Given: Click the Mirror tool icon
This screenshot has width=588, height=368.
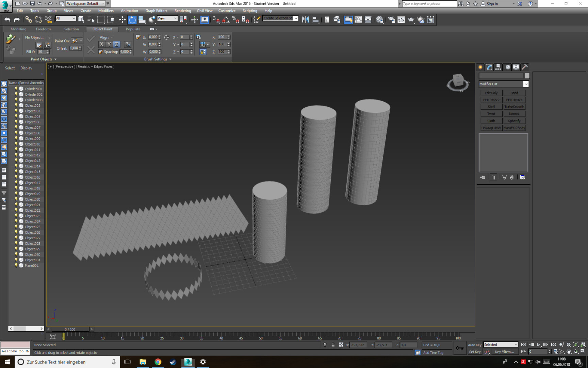Looking at the screenshot, I should pos(305,20).
